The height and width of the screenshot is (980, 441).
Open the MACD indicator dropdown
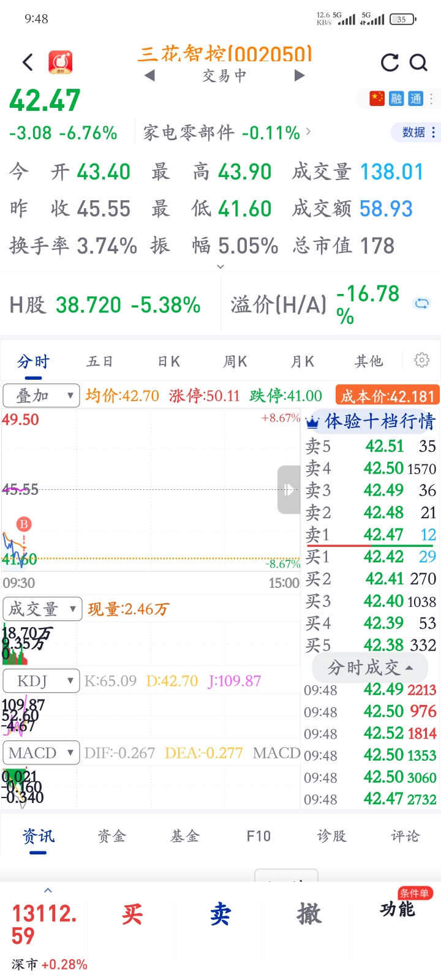(x=41, y=752)
